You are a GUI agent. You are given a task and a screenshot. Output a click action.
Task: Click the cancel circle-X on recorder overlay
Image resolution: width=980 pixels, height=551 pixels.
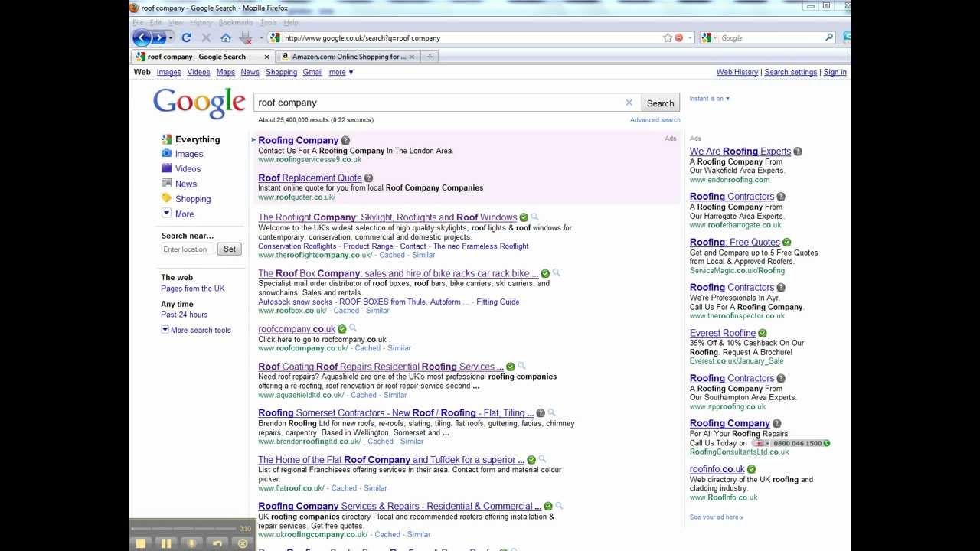pyautogui.click(x=243, y=543)
